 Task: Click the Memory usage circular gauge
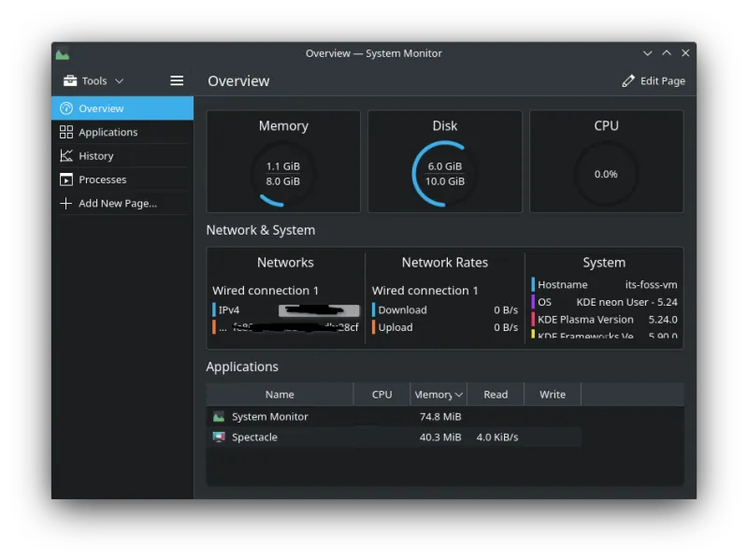click(283, 174)
